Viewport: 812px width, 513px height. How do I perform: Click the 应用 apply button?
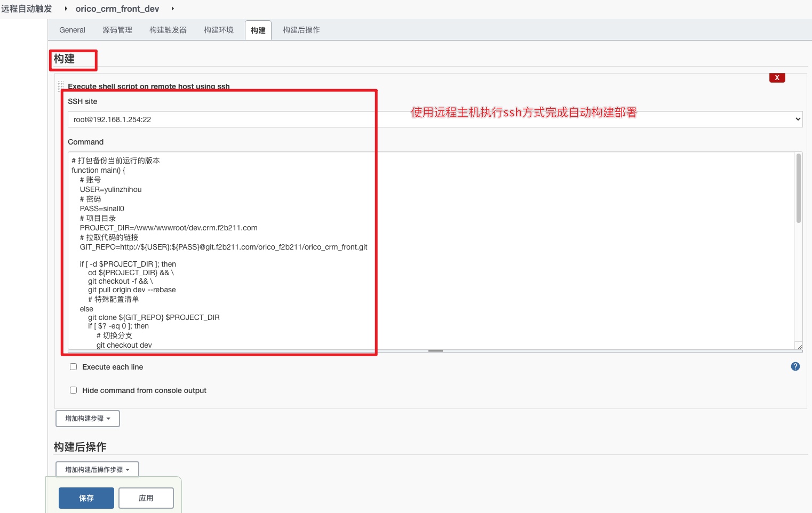[146, 498]
